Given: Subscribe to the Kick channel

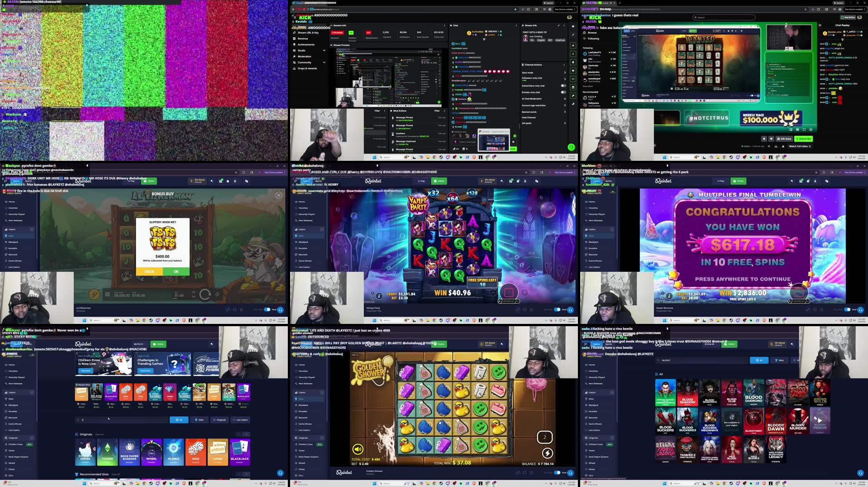Looking at the screenshot, I should tap(804, 139).
